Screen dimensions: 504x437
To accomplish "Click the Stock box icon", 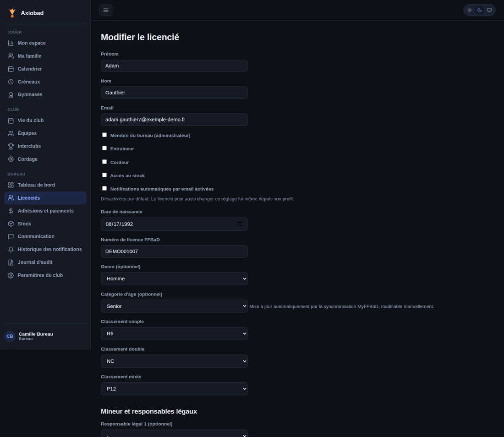I will coord(11,224).
